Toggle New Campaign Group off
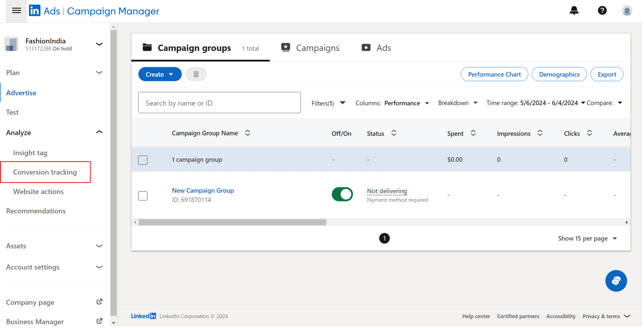Screen dimensions: 644x328 342,194
